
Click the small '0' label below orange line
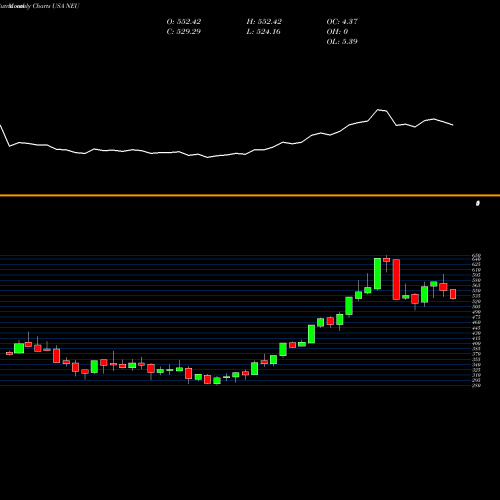coord(478,203)
